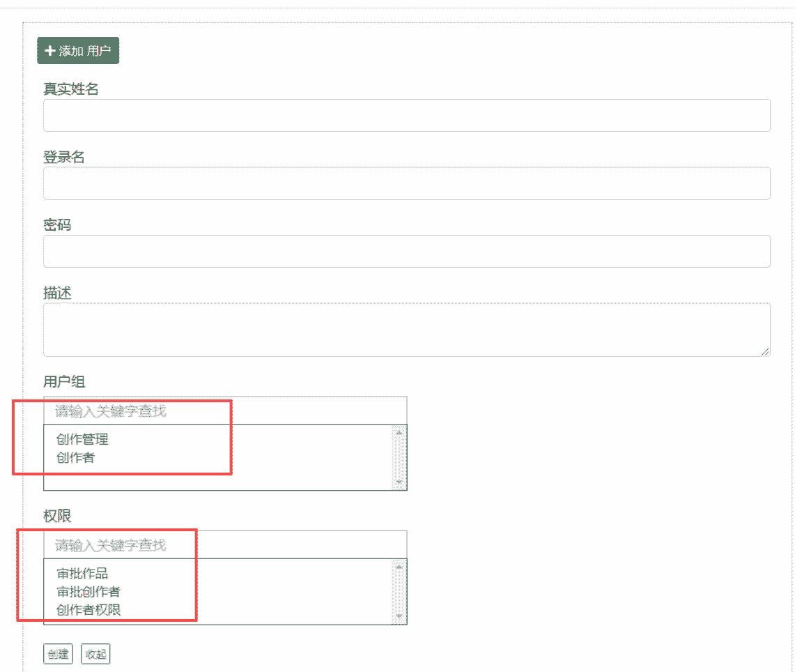Viewport: 795px width, 672px height.
Task: Click the 权限 keyword search box
Action: point(225,545)
